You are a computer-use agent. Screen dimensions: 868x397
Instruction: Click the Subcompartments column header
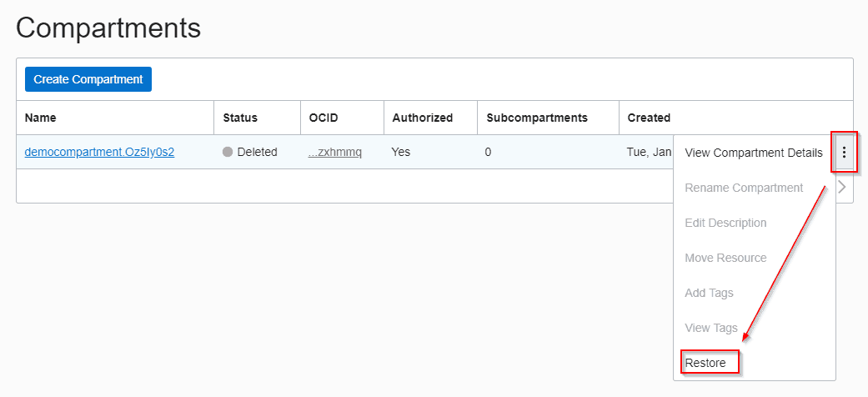[537, 118]
